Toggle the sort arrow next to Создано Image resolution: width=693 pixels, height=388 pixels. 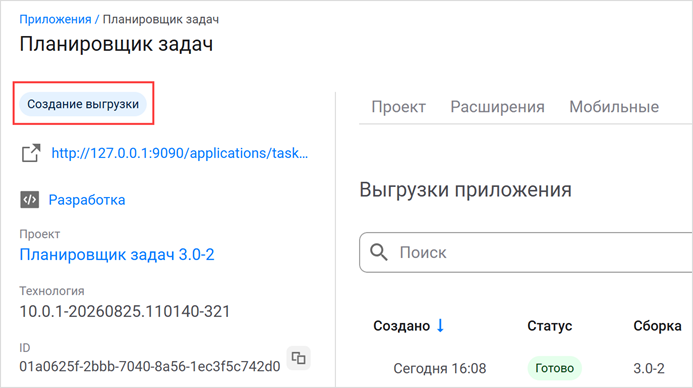coord(440,326)
